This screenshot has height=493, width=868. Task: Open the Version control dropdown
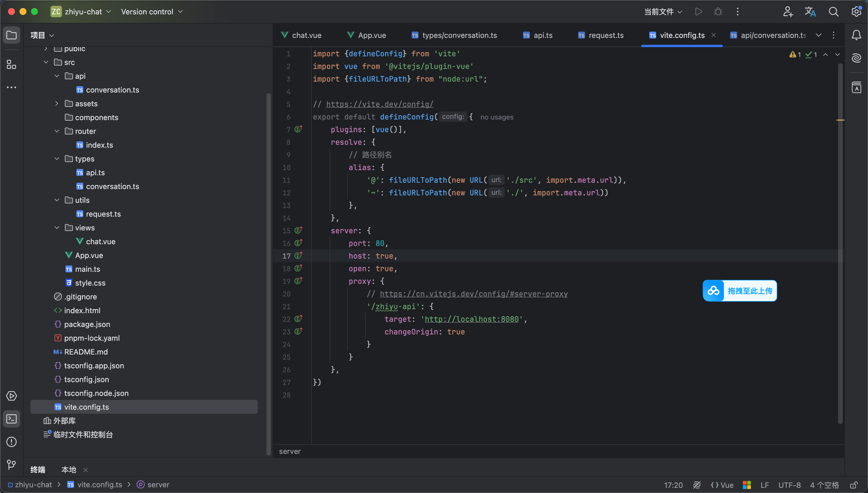(152, 12)
